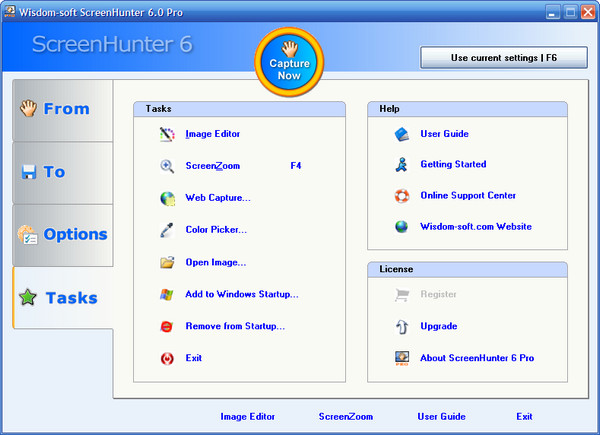Click the Color Picker eyedropper icon
Screen dimensions: 600x435
pos(167,230)
